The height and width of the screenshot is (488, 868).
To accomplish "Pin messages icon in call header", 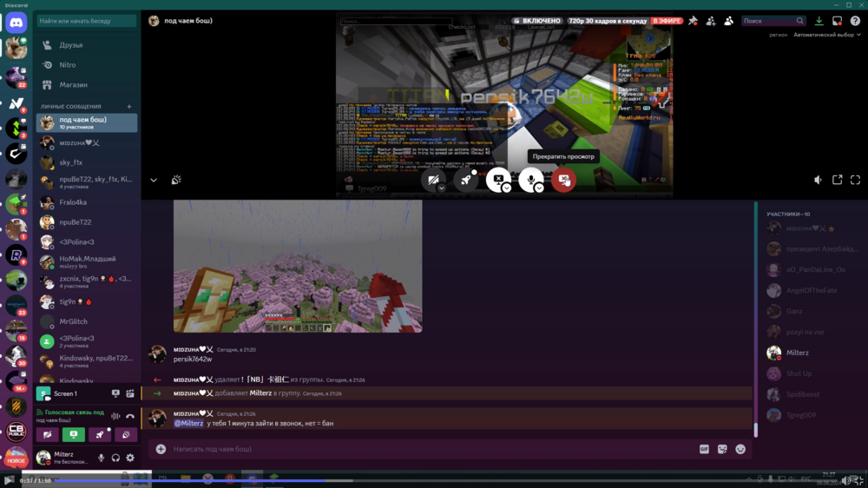I will [x=693, y=21].
